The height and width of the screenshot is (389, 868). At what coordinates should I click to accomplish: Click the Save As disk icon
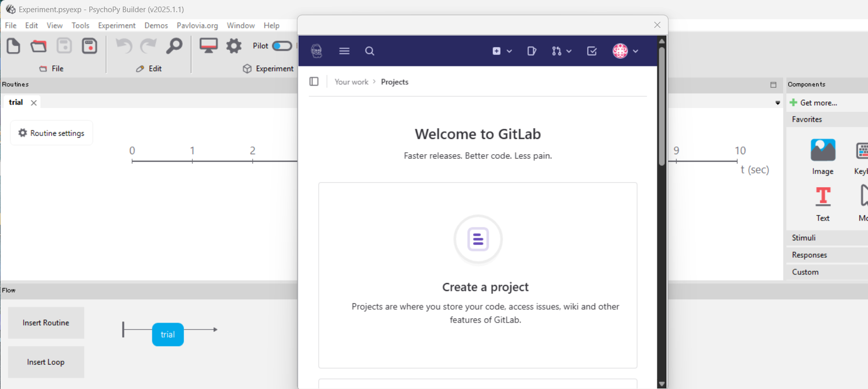89,46
